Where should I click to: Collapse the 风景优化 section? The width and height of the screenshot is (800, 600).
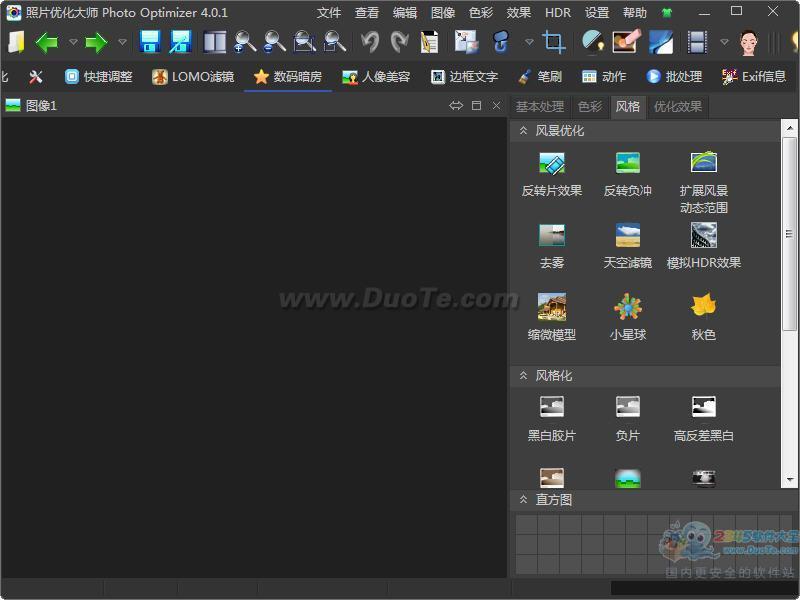pyautogui.click(x=523, y=131)
